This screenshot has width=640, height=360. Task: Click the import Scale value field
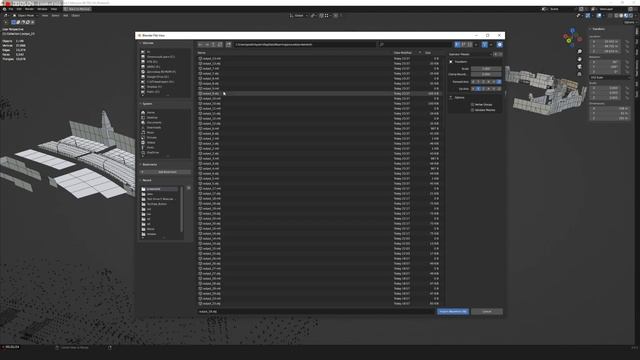click(x=486, y=69)
